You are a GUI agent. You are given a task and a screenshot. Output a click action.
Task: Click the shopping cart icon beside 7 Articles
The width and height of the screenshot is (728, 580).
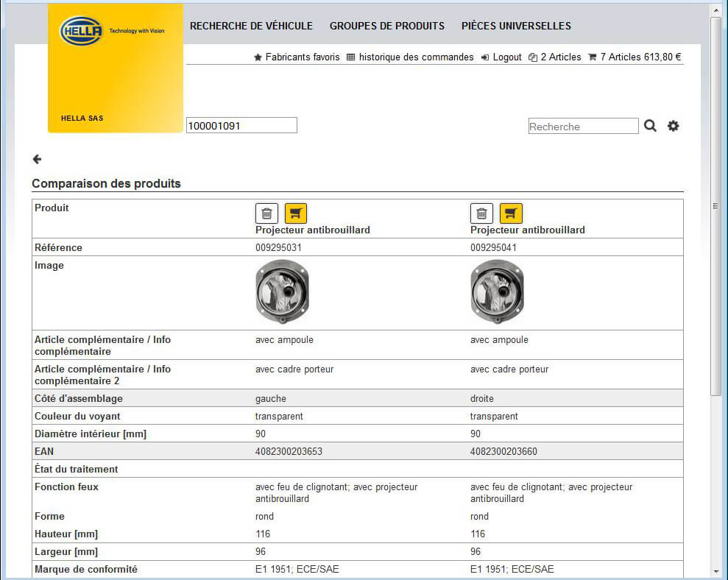(592, 57)
